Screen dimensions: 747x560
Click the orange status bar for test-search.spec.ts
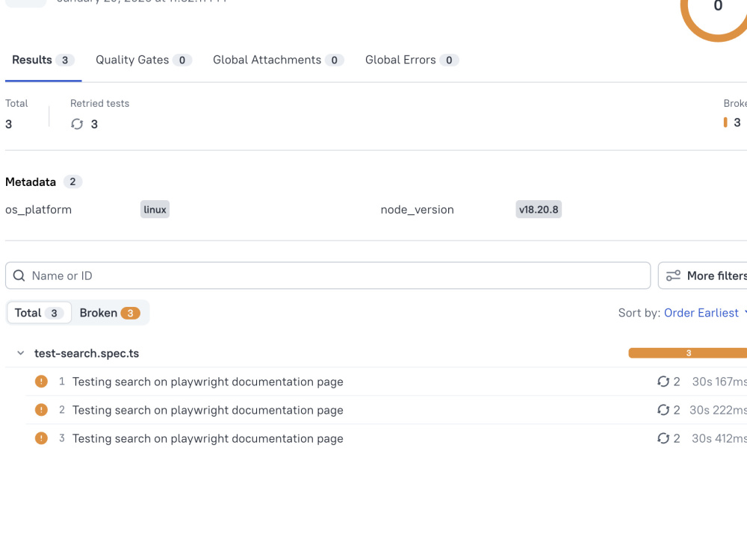(688, 353)
